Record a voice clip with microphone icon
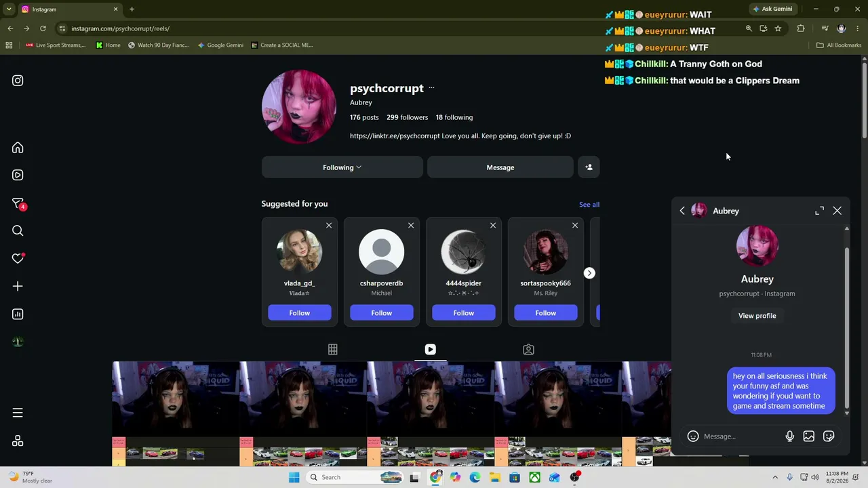This screenshot has width=868, height=488. 790,436
